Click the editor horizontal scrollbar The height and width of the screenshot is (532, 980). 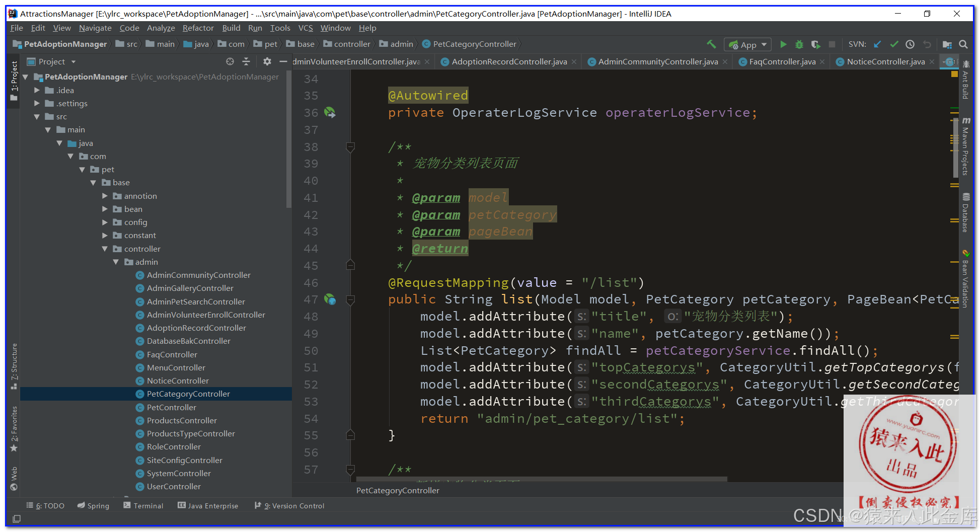542,479
